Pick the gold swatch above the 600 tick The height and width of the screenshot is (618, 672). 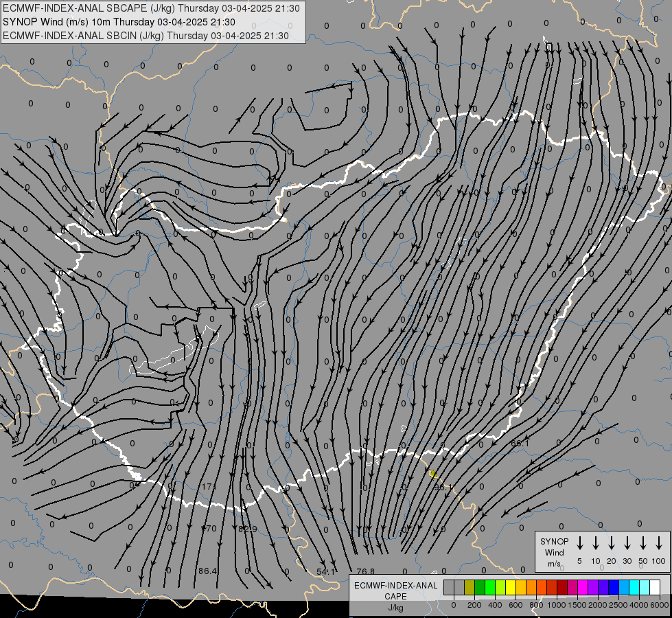[521, 587]
